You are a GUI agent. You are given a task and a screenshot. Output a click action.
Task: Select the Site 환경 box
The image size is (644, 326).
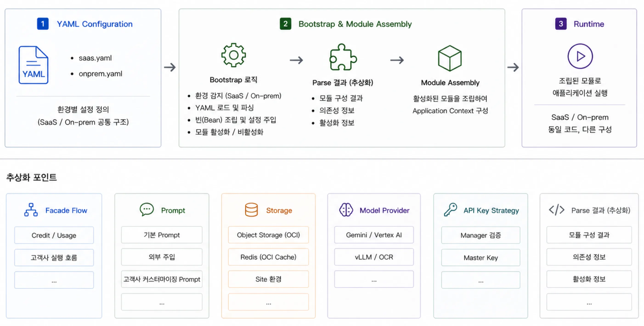268,279
